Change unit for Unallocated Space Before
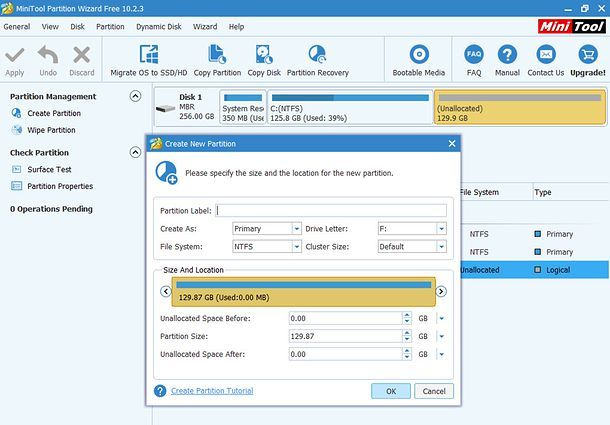Viewport: 610px width, 425px height. coord(442,318)
